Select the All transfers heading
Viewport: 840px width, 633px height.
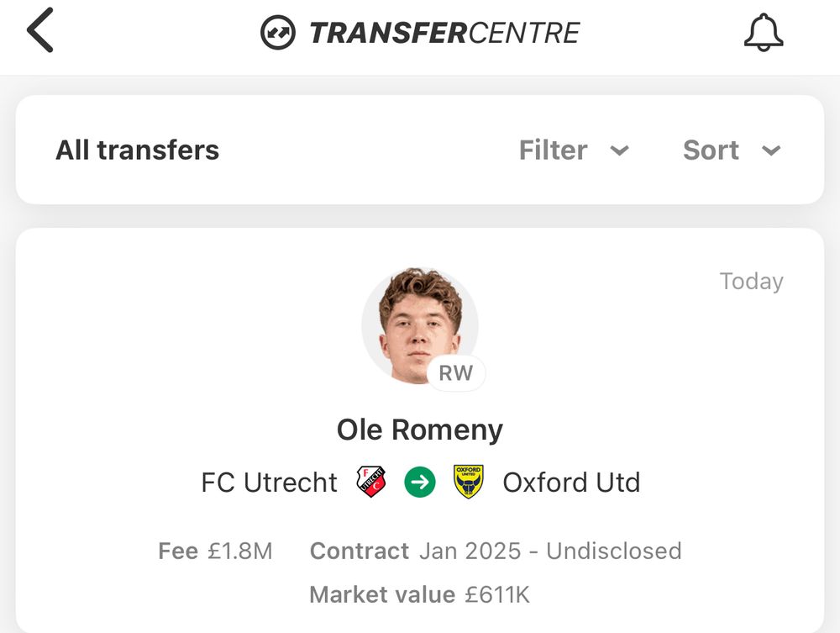coord(137,150)
